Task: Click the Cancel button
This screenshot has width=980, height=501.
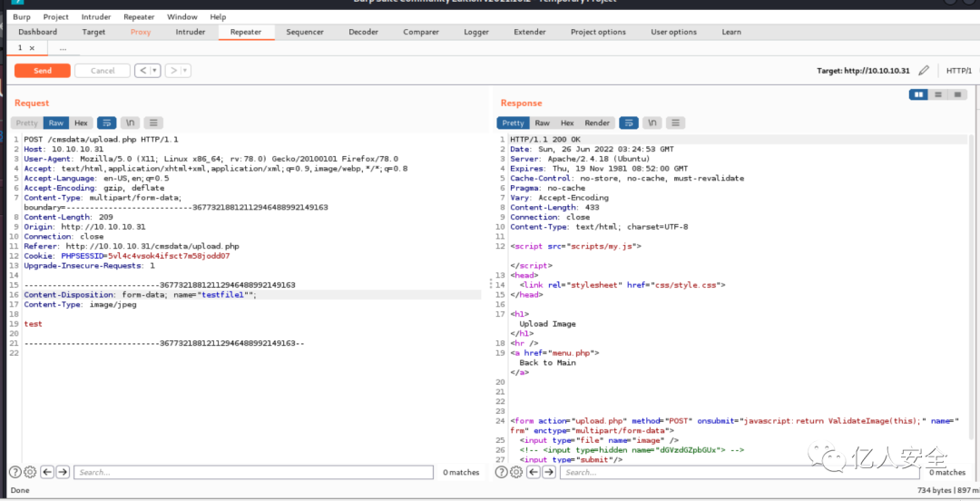Action: tap(103, 71)
